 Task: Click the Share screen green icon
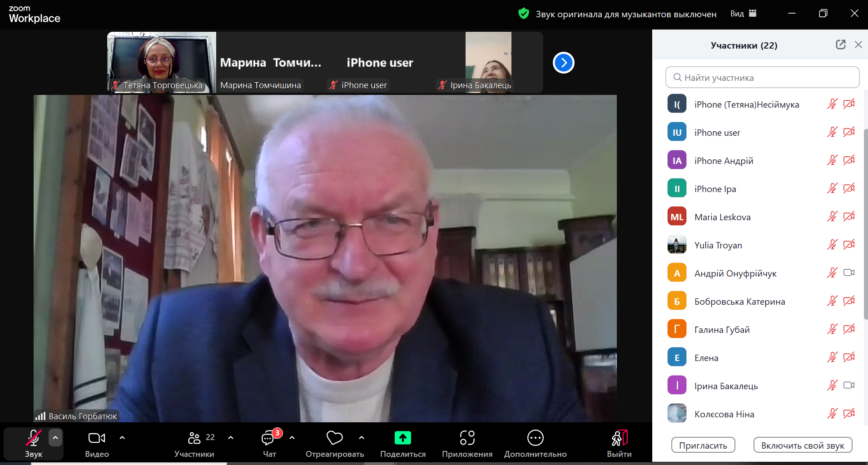coord(402,438)
